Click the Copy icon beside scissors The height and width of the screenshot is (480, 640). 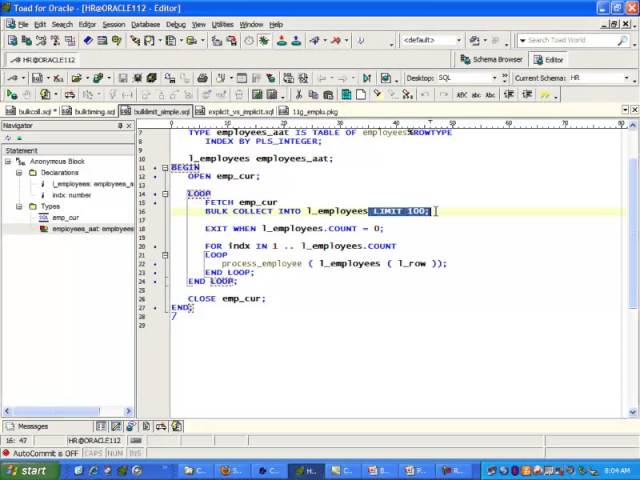coord(313,95)
